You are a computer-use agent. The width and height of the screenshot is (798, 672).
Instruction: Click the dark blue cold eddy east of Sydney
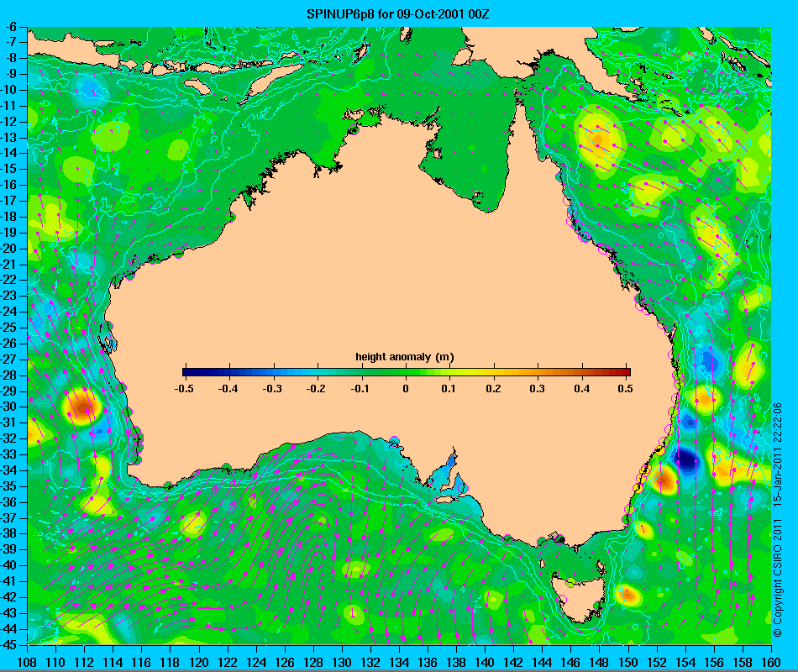point(686,459)
